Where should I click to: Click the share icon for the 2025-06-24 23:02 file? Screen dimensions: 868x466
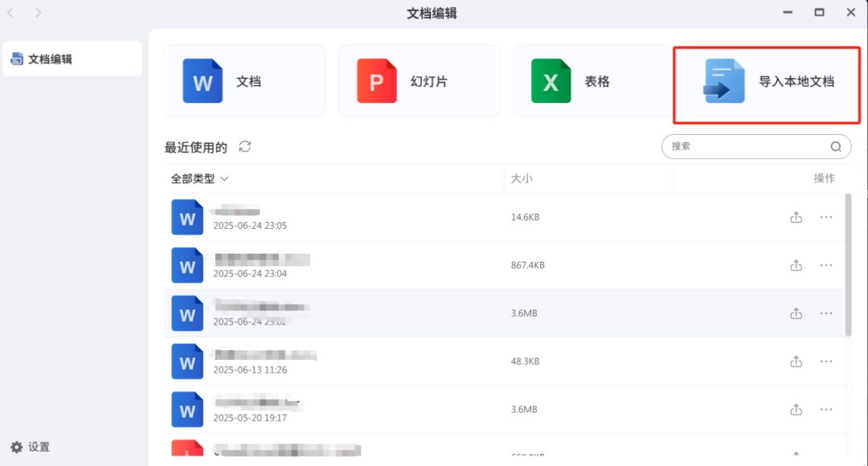coord(796,313)
